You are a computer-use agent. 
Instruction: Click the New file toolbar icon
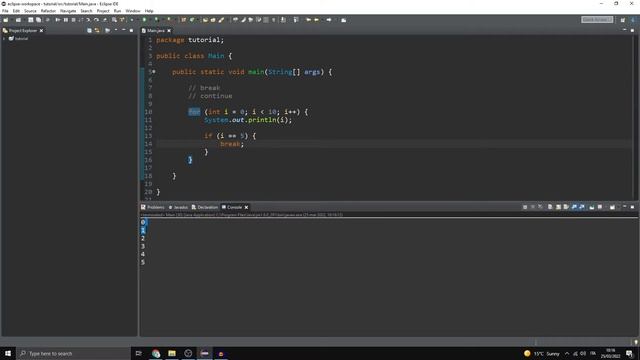coord(5,20)
